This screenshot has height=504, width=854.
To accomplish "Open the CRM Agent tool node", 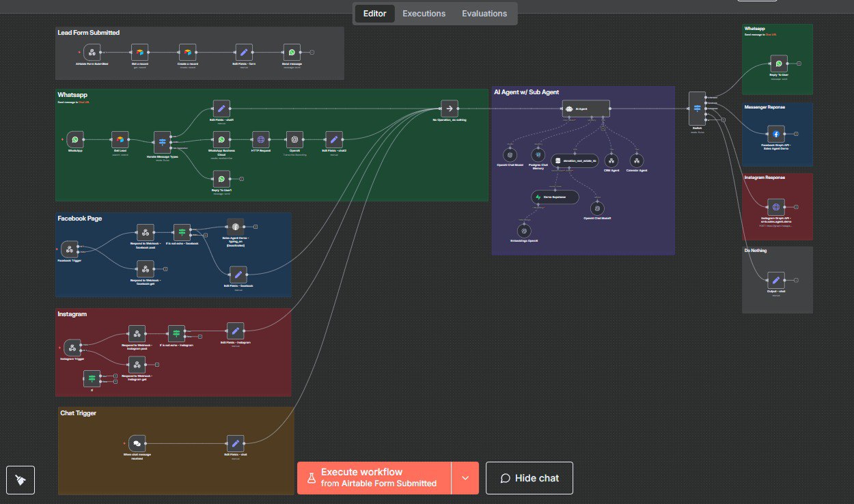I will [611, 160].
